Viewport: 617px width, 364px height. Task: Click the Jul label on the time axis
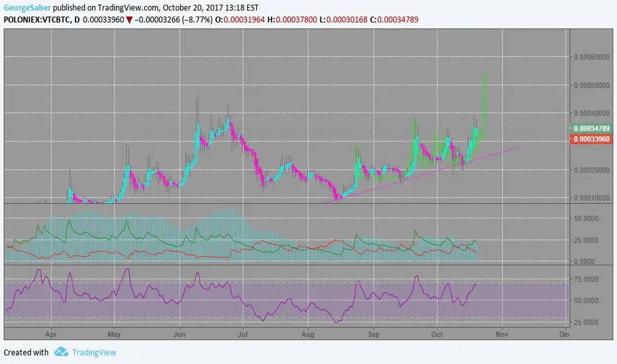(x=243, y=334)
